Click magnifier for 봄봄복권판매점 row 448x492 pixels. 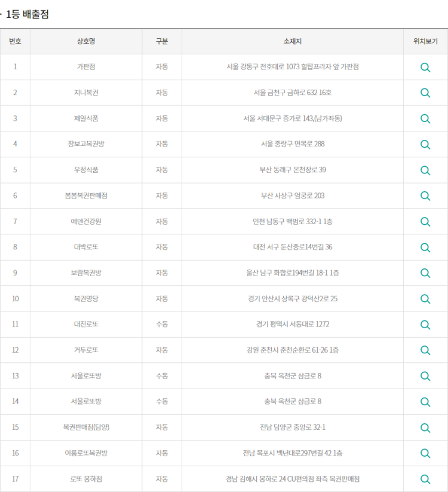click(x=425, y=196)
